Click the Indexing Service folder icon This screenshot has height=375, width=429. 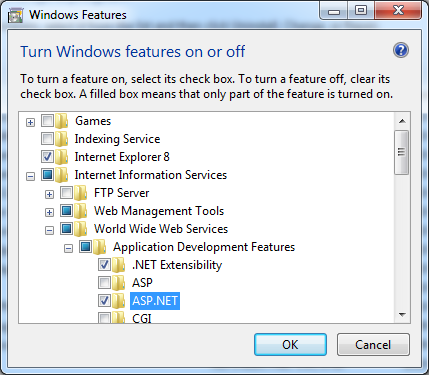pyautogui.click(x=62, y=139)
